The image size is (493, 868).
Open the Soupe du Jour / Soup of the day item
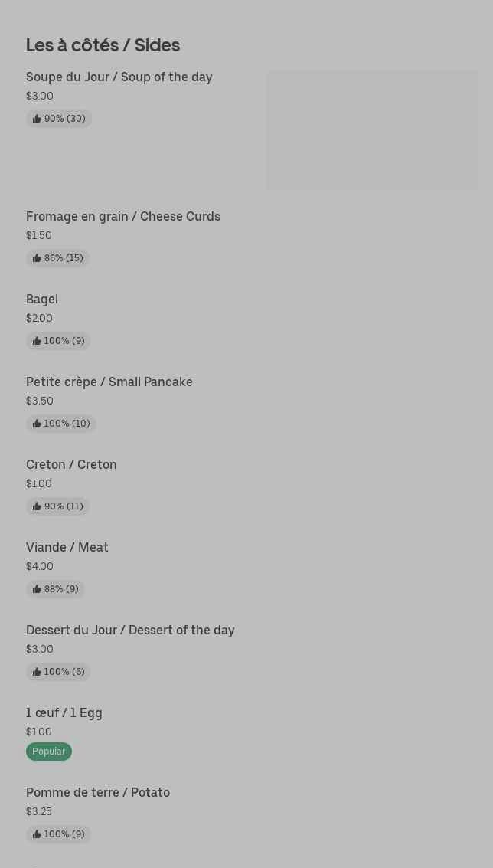coord(119,77)
